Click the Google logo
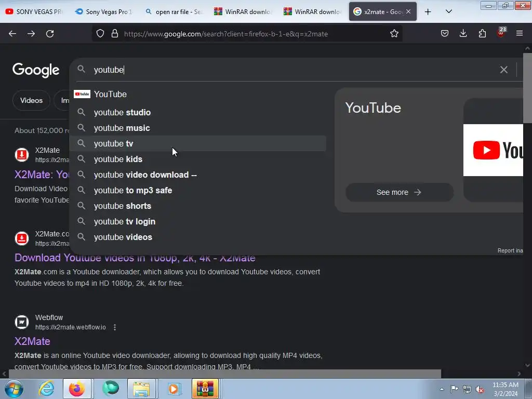The image size is (532, 399). 36,70
